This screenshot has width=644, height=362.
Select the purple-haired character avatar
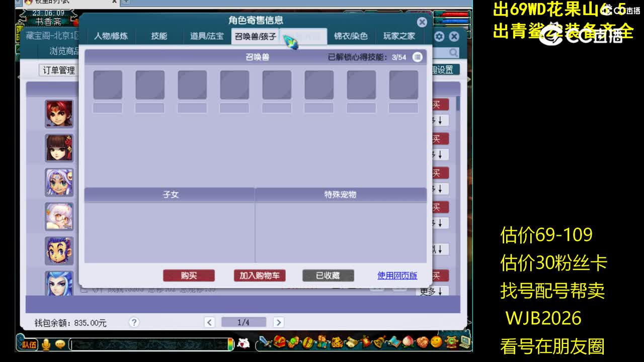[59, 182]
